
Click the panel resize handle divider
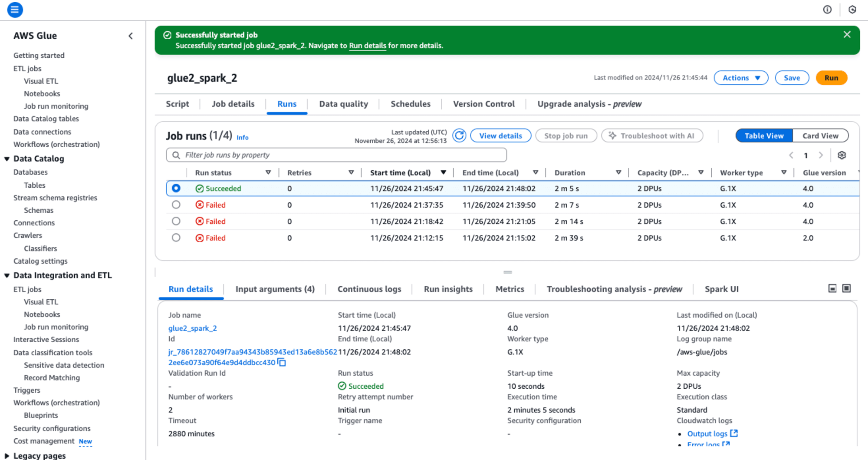coord(508,272)
